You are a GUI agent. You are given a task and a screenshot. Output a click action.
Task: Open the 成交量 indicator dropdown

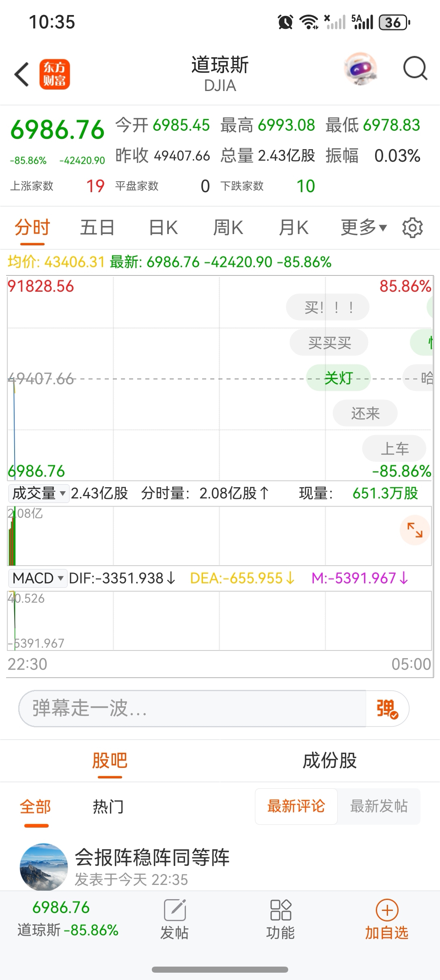click(39, 494)
